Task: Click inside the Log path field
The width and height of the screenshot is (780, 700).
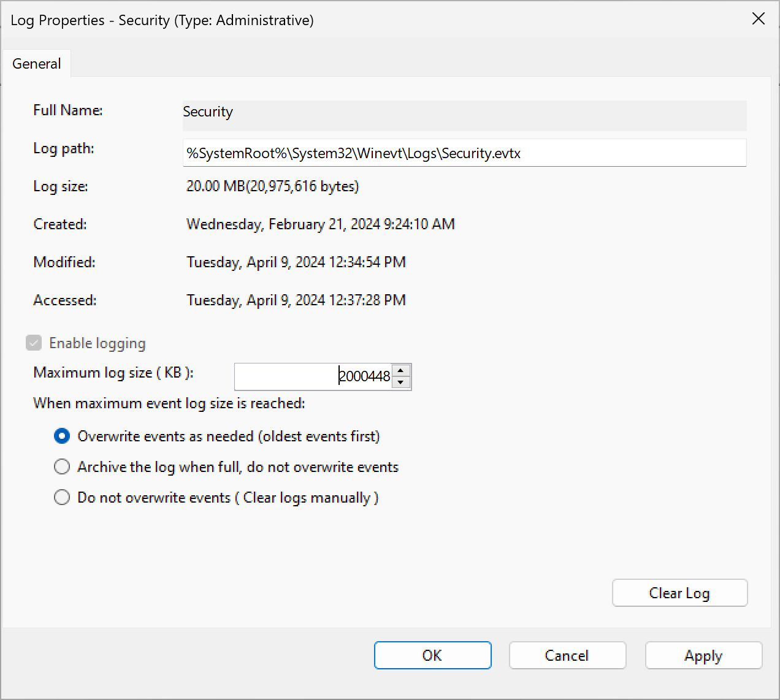Action: [464, 153]
